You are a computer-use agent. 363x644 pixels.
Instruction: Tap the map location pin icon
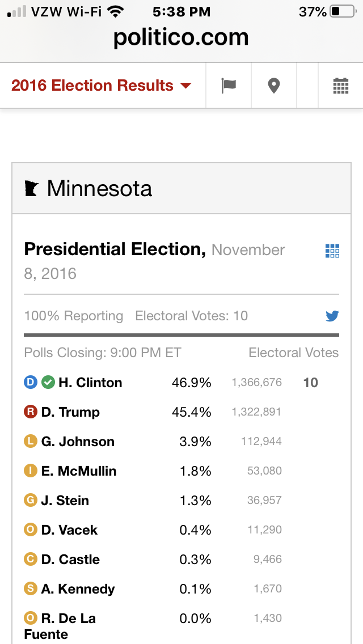pyautogui.click(x=274, y=86)
